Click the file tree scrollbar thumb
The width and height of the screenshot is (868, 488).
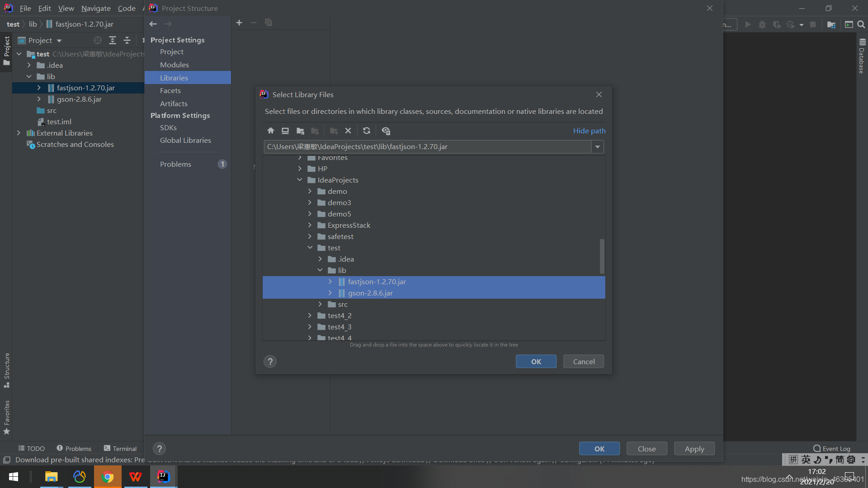[x=602, y=256]
